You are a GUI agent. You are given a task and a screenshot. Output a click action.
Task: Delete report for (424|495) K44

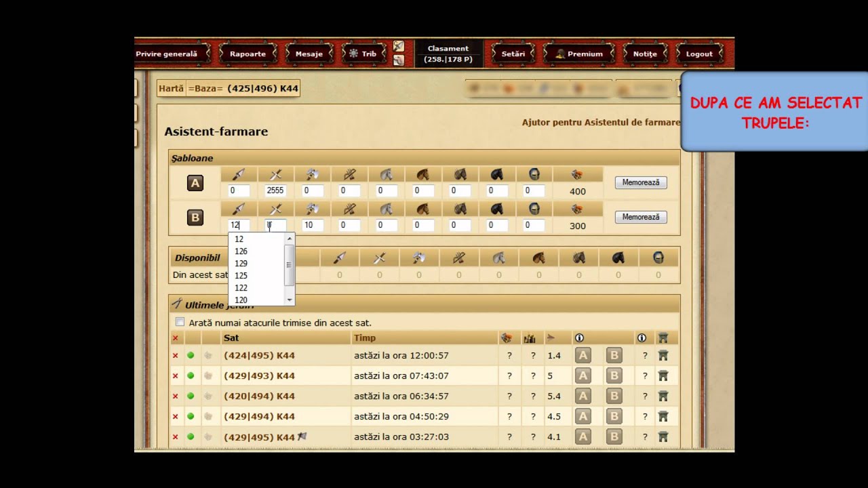tap(176, 356)
